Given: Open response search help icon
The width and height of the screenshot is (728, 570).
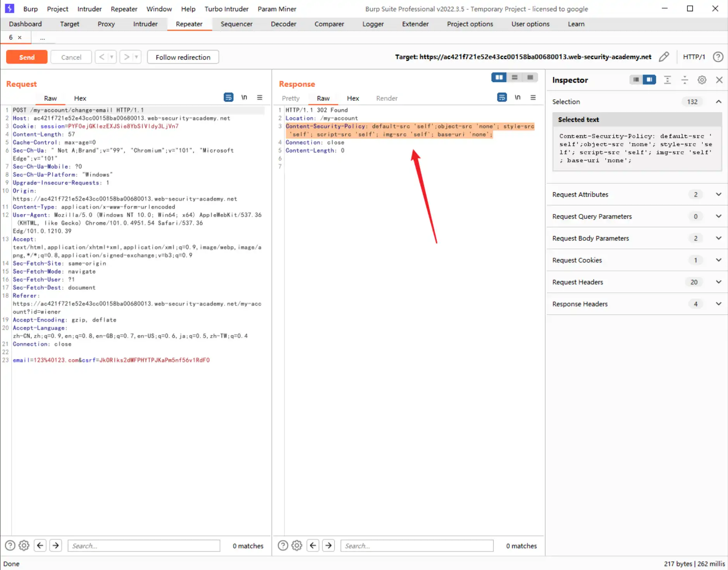Looking at the screenshot, I should coord(283,546).
